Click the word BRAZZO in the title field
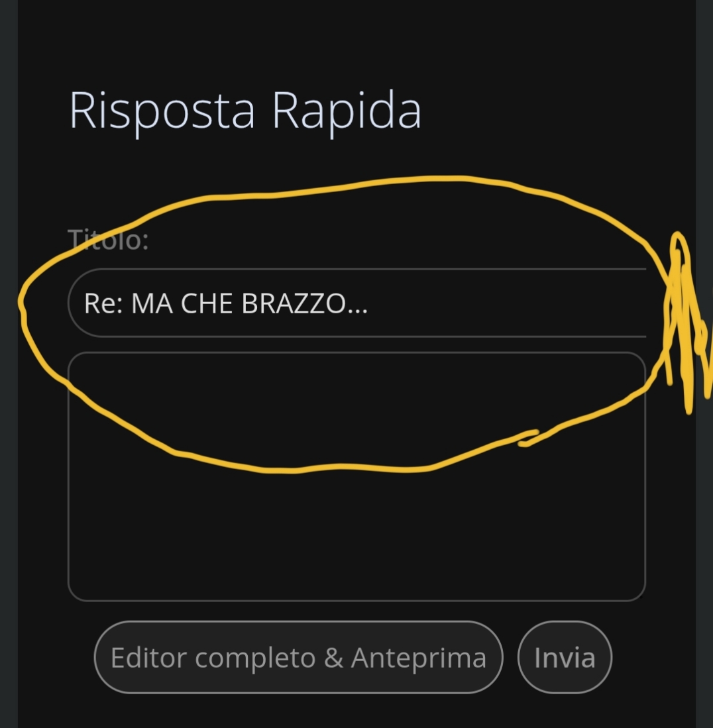 (x=294, y=303)
